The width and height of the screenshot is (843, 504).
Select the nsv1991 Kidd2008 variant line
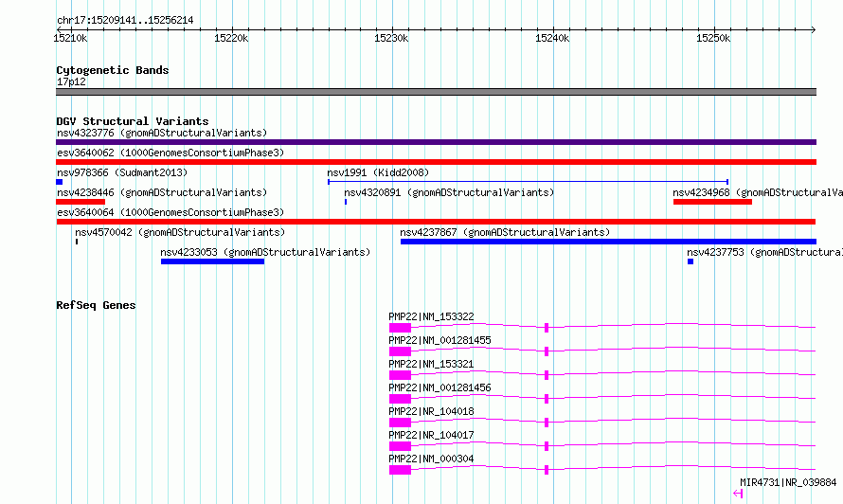tap(528, 182)
